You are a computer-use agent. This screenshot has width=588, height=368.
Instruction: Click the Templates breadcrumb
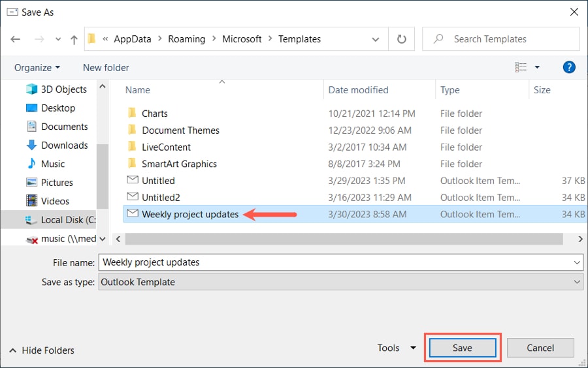[x=299, y=39]
